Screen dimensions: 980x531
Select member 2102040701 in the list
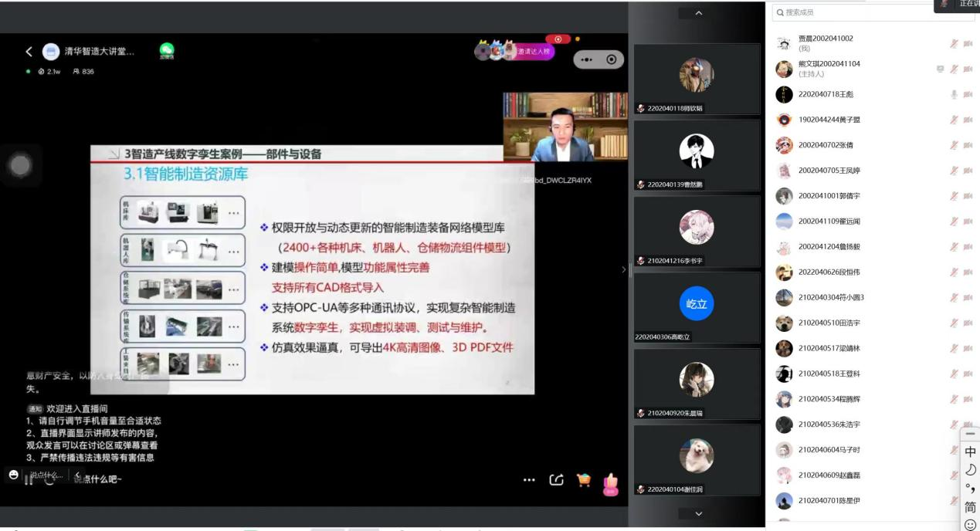873,501
